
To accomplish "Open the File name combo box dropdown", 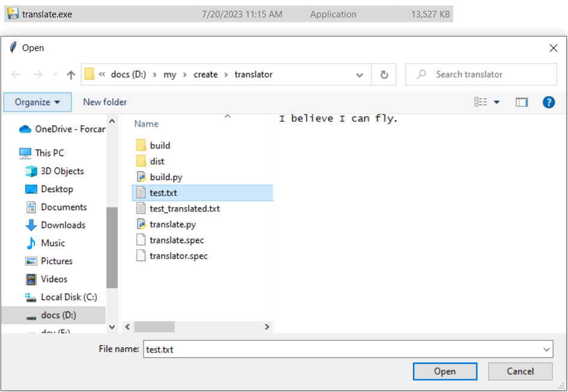I will pyautogui.click(x=546, y=349).
